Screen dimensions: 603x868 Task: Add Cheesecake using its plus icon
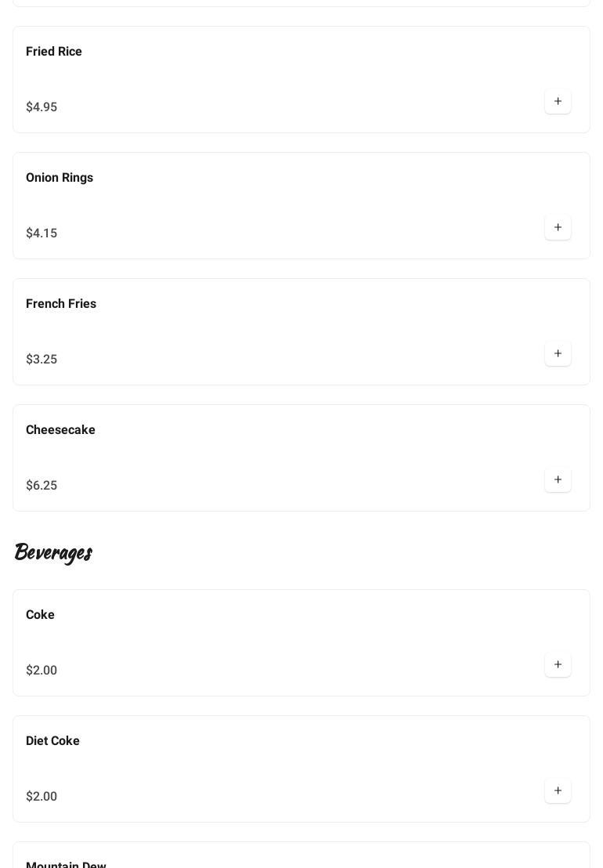coord(558,480)
